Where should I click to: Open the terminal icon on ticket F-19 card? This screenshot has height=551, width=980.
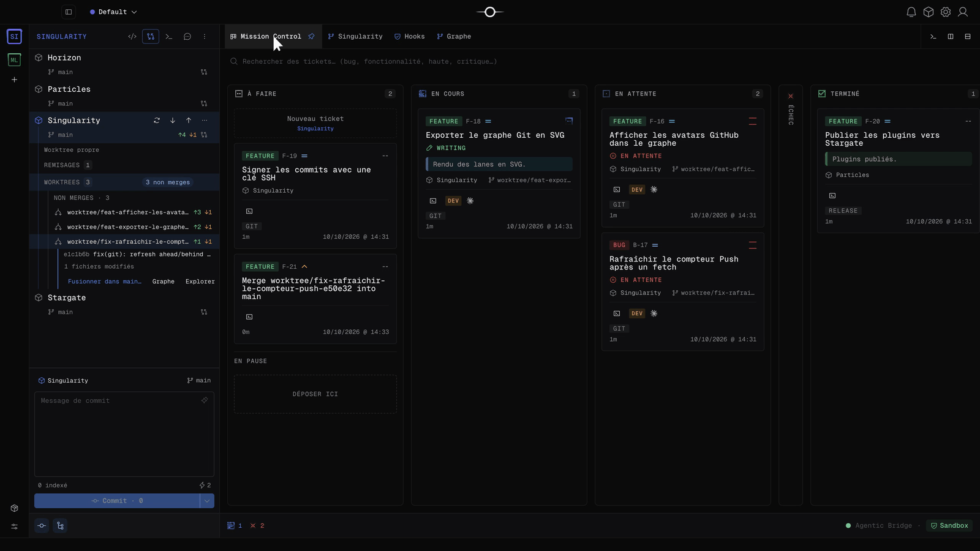pos(249,211)
